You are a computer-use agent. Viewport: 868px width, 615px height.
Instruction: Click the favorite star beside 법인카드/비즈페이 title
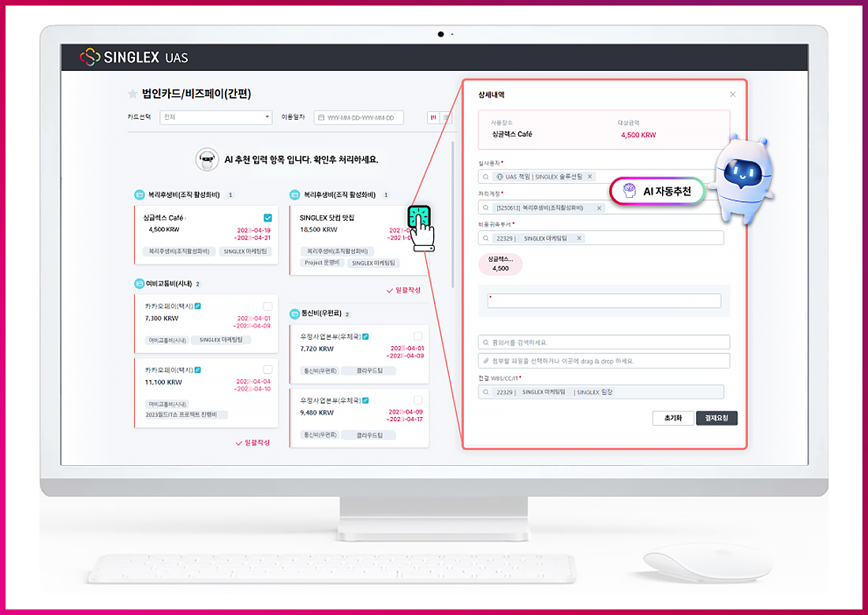(133, 94)
